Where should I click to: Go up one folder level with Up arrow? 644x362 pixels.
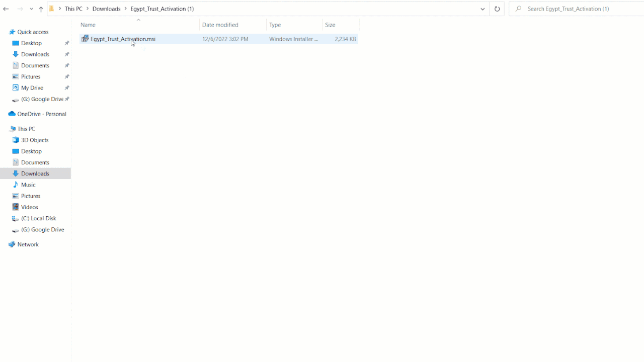click(x=41, y=9)
